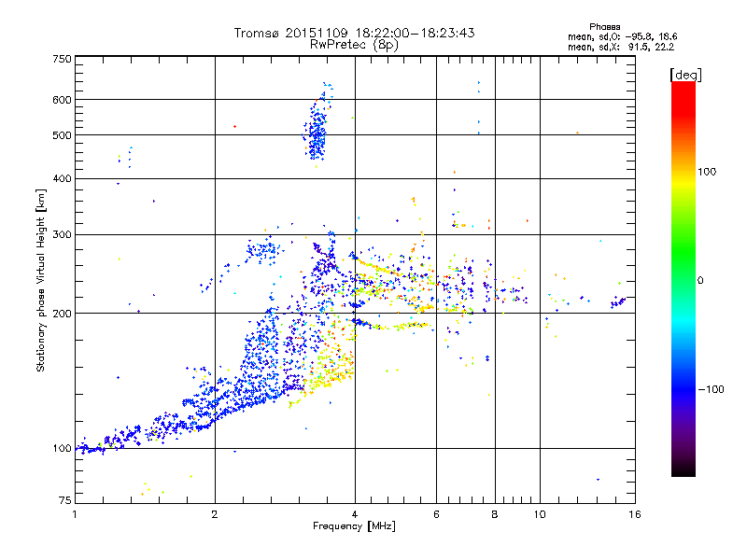Click the blue echo cluster between 450 and 600 km

[x=317, y=131]
